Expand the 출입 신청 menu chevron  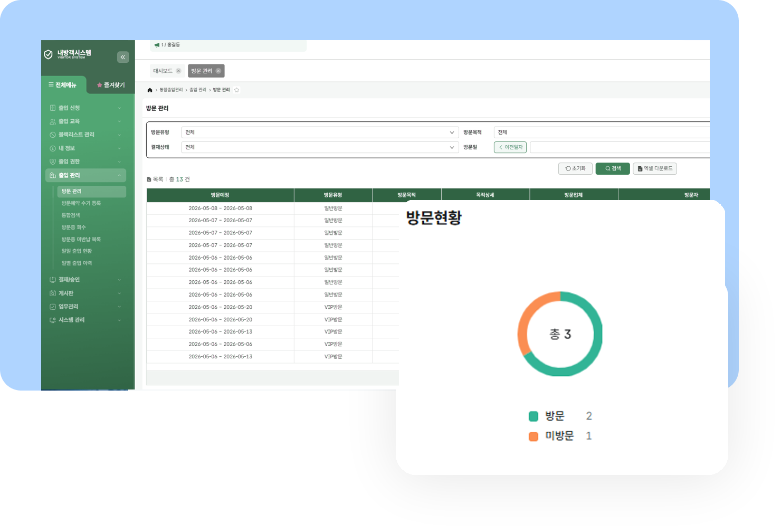[x=119, y=108]
